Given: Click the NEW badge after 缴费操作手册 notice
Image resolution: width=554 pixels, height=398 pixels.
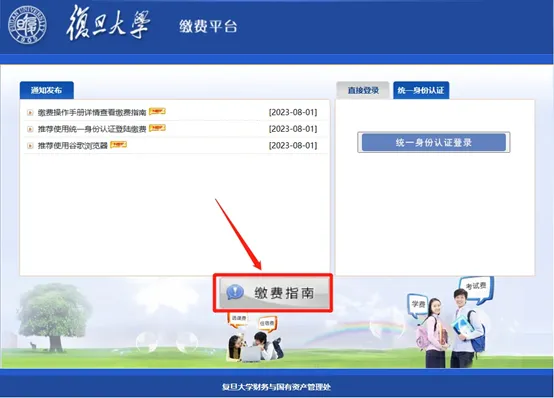Looking at the screenshot, I should pos(157,111).
